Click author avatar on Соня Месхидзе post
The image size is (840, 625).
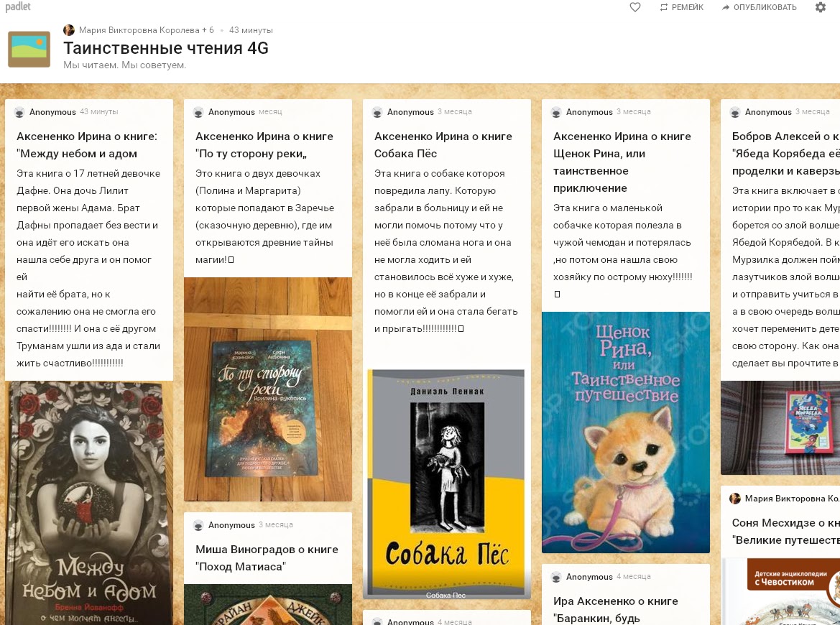(735, 499)
